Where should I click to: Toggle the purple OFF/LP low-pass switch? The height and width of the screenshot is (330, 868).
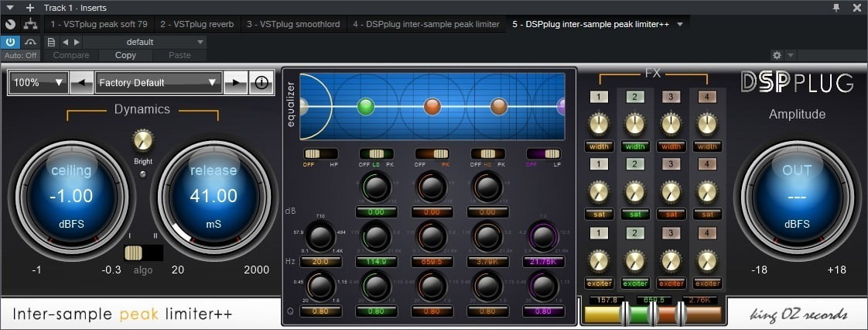point(544,153)
